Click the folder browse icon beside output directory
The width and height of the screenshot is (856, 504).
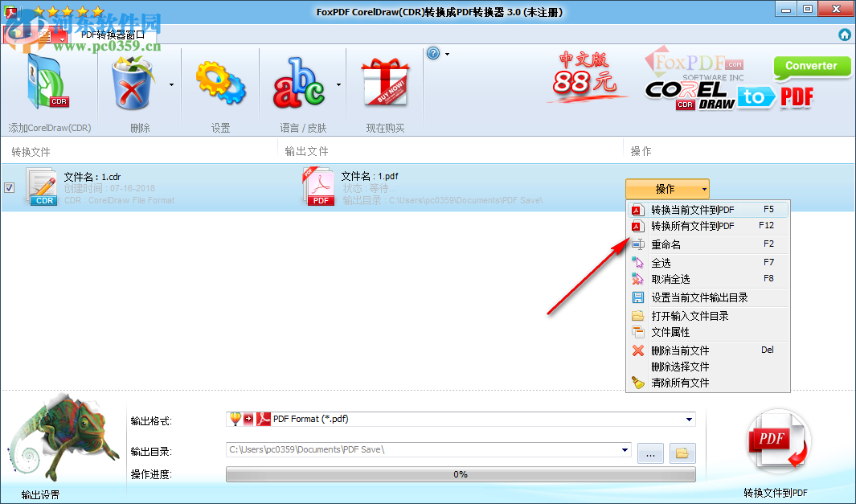(x=682, y=453)
